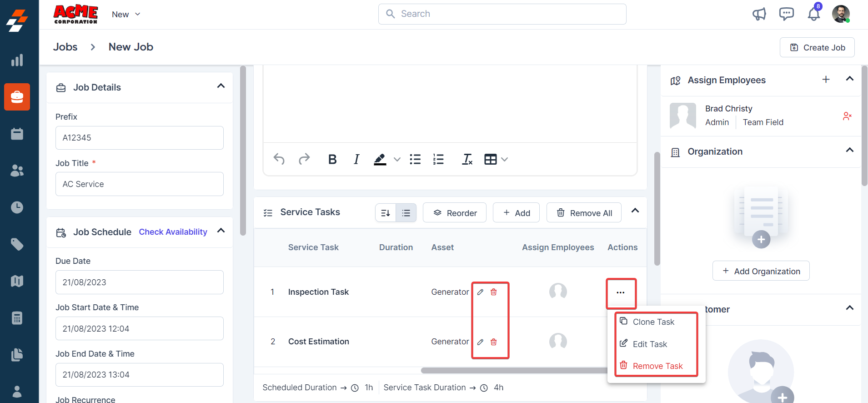
Task: Click the Job End Date & Time field
Action: [x=140, y=375]
